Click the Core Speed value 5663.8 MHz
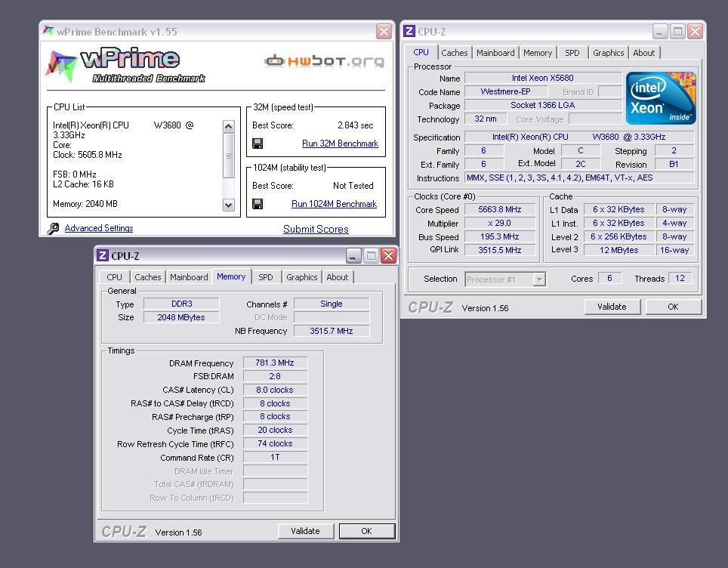The width and height of the screenshot is (728, 568). tap(500, 209)
